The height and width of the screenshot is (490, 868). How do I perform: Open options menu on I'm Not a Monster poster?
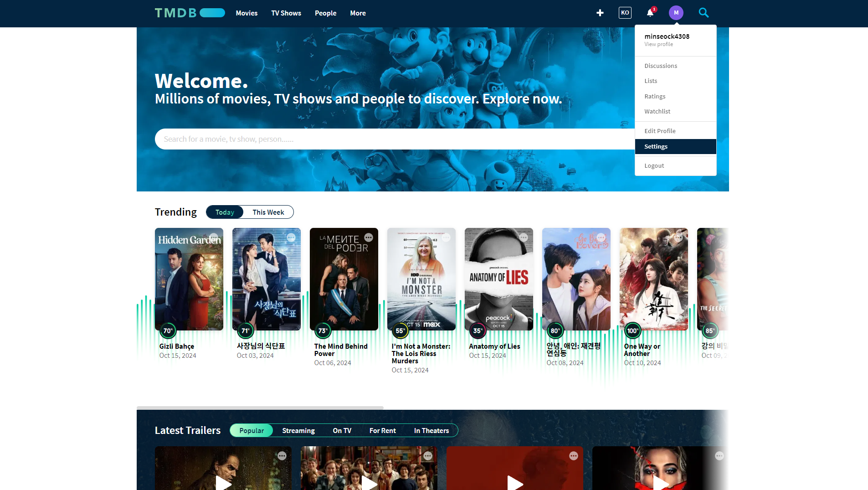(446, 237)
